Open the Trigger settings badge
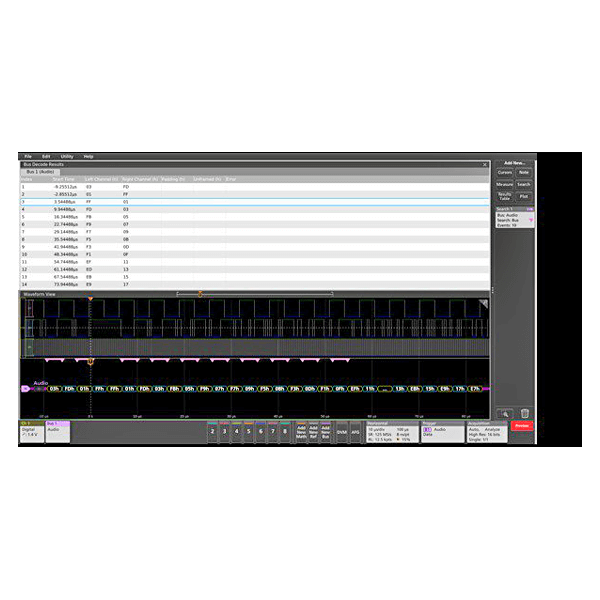 (443, 432)
